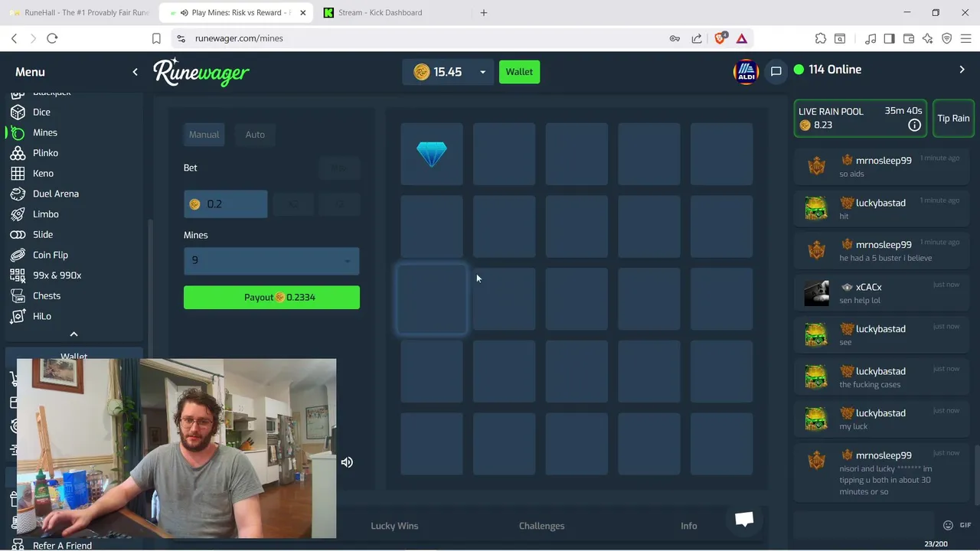Viewport: 980px width, 551px height.
Task: Open Leo AI sparkle icon
Action: [928, 38]
